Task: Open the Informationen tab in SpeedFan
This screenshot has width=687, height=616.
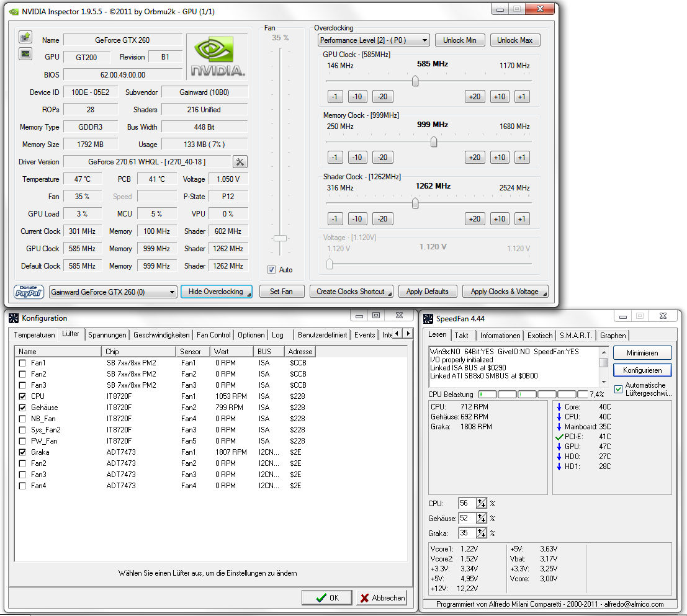Action: click(x=500, y=336)
